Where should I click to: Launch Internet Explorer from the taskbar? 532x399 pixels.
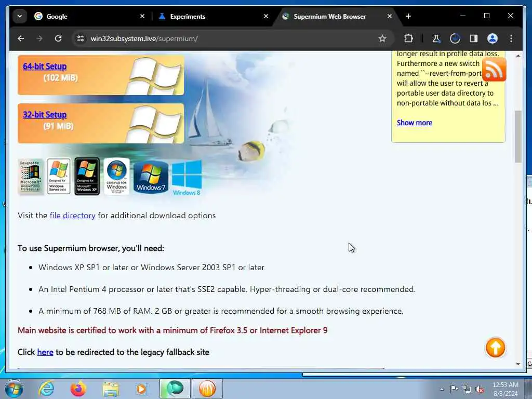pos(46,389)
